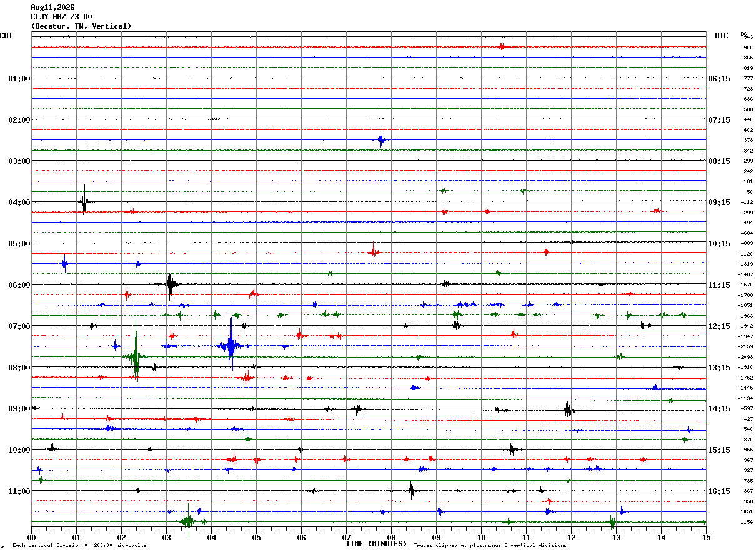The image size is (756, 554).
Task: Click the TIME (MINUTES) axis title
Action: [x=376, y=544]
